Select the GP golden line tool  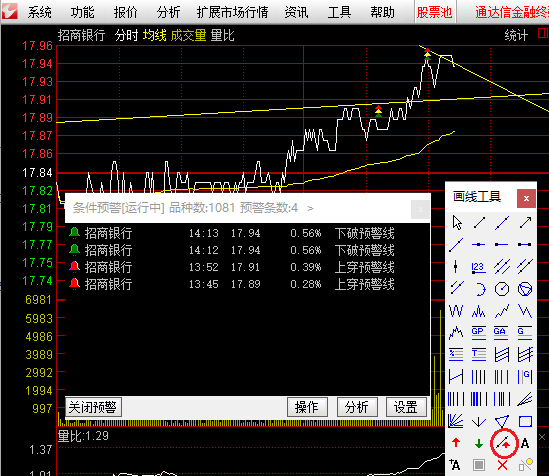[478, 332]
